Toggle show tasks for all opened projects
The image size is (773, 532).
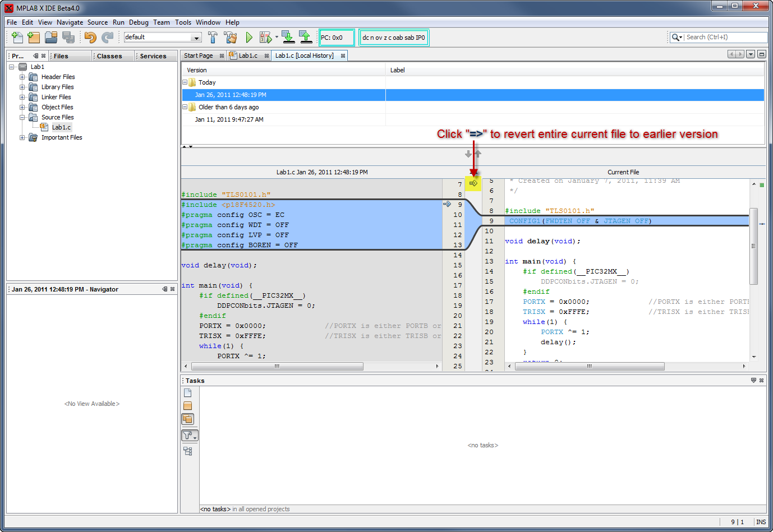(188, 419)
